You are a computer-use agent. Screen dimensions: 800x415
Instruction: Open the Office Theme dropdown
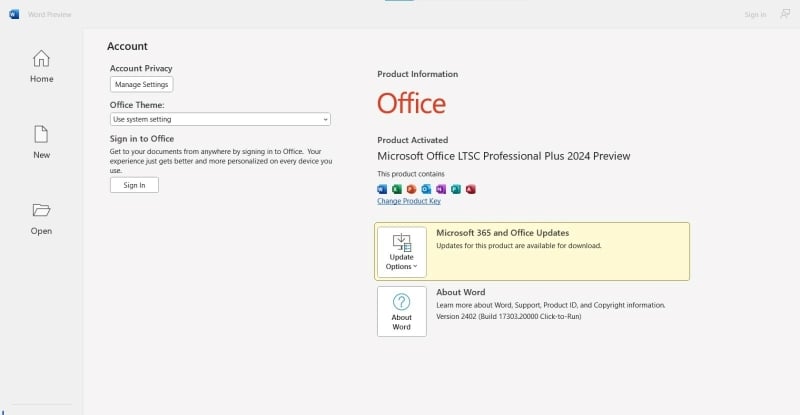[x=220, y=119]
